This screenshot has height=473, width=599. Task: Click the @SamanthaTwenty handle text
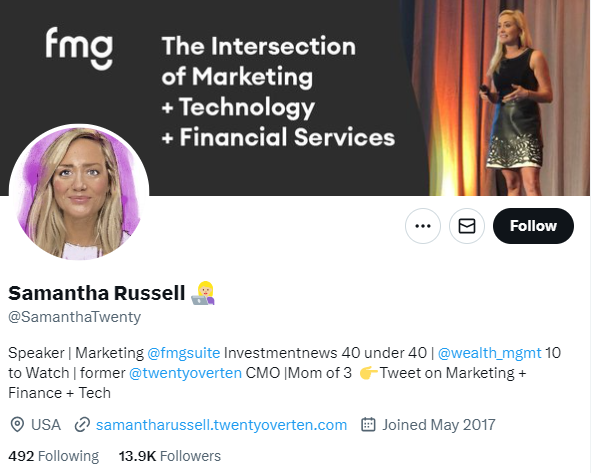pyautogui.click(x=74, y=317)
